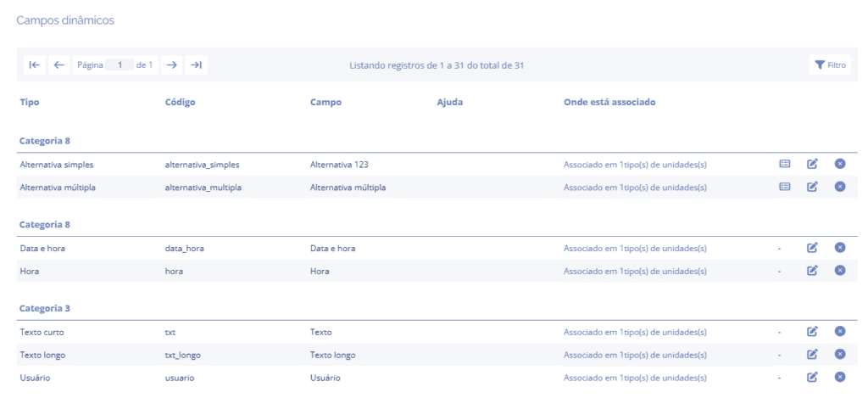Viewport: 868px width, 398px height.
Task: Go to the first page of records
Action: tap(33, 65)
